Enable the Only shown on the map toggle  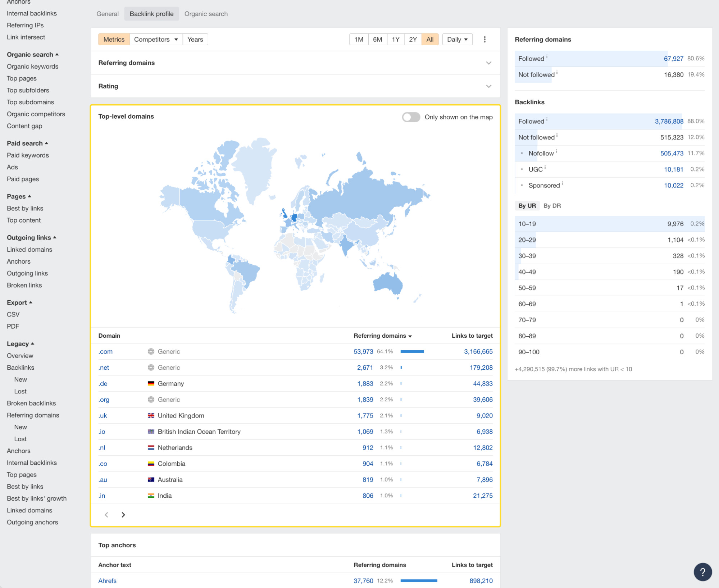coord(410,117)
